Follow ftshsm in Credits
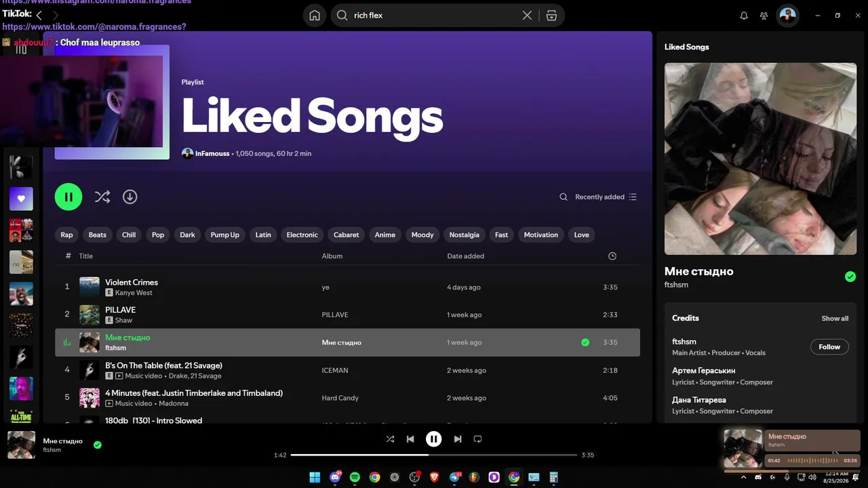This screenshot has width=868, height=488. coord(829,347)
